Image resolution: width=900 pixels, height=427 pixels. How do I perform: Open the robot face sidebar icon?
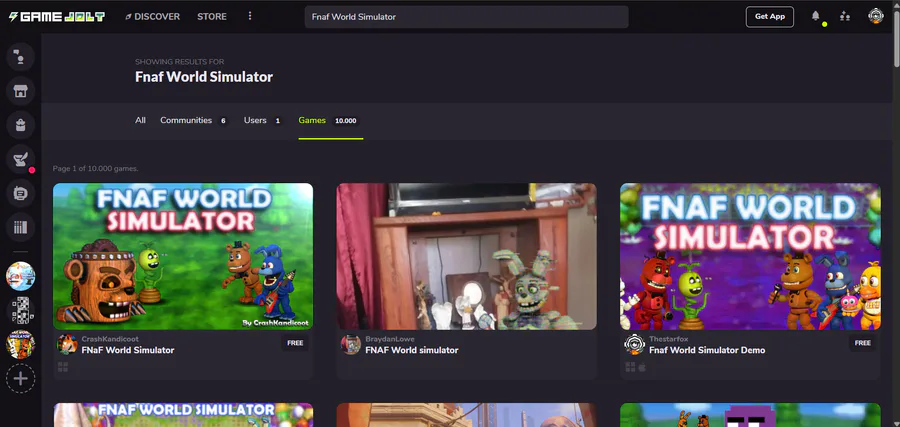click(21, 193)
